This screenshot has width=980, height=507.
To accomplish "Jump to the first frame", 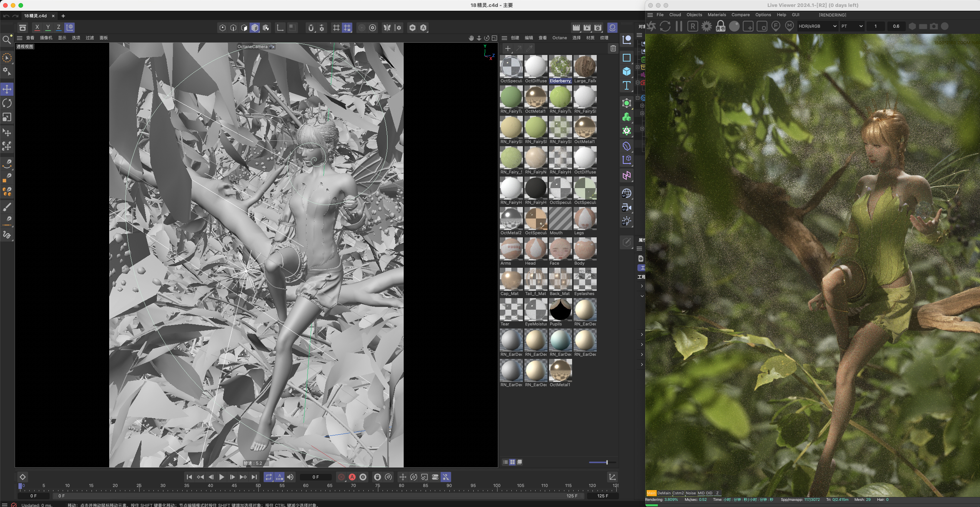I will click(190, 477).
